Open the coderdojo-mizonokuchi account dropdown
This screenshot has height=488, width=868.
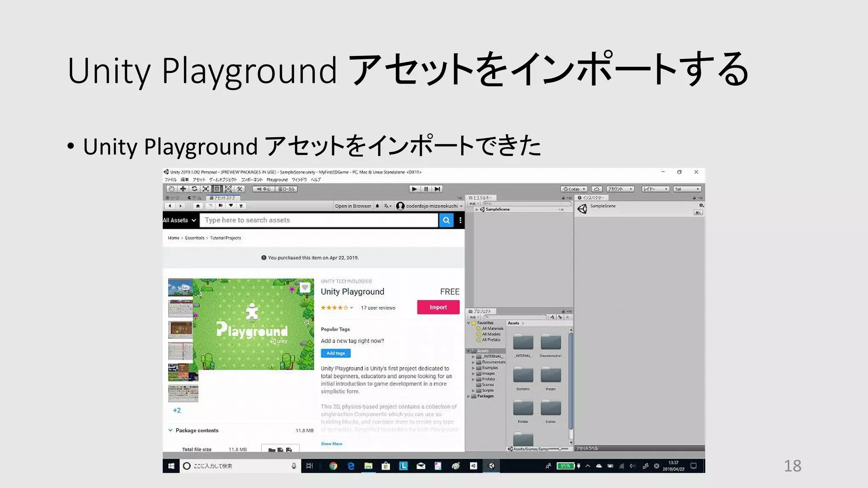(x=429, y=206)
